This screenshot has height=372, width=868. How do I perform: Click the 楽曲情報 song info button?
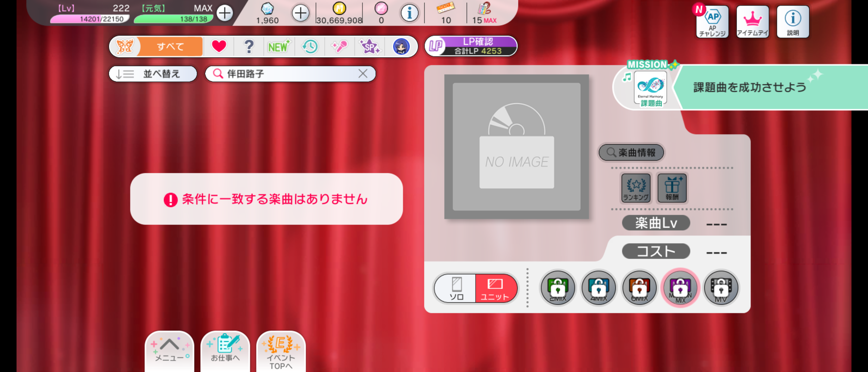click(631, 153)
